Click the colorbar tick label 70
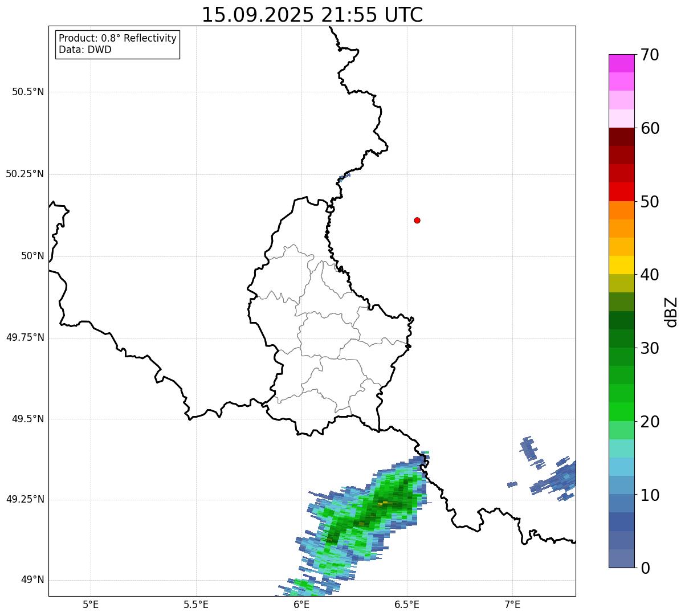685x616 pixels. (x=650, y=55)
